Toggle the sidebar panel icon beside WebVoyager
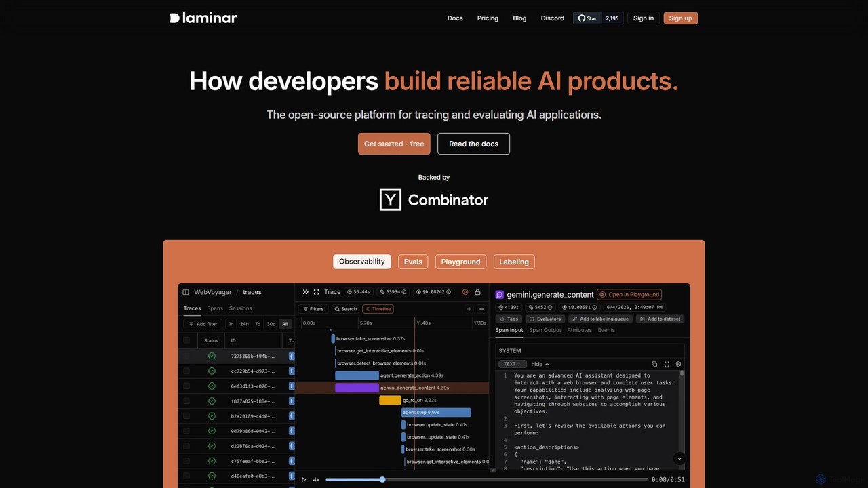The width and height of the screenshot is (868, 488). tap(186, 292)
